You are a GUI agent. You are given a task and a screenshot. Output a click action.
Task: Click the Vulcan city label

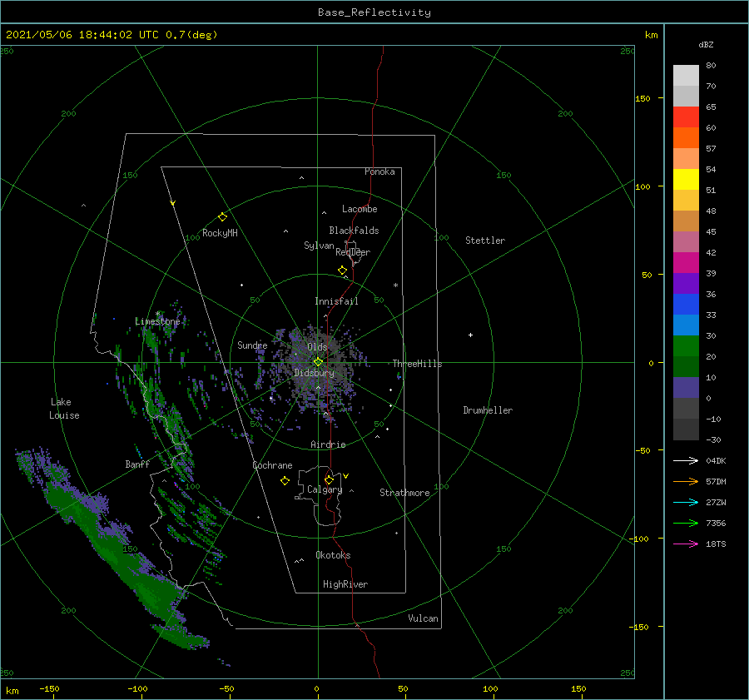(x=424, y=618)
